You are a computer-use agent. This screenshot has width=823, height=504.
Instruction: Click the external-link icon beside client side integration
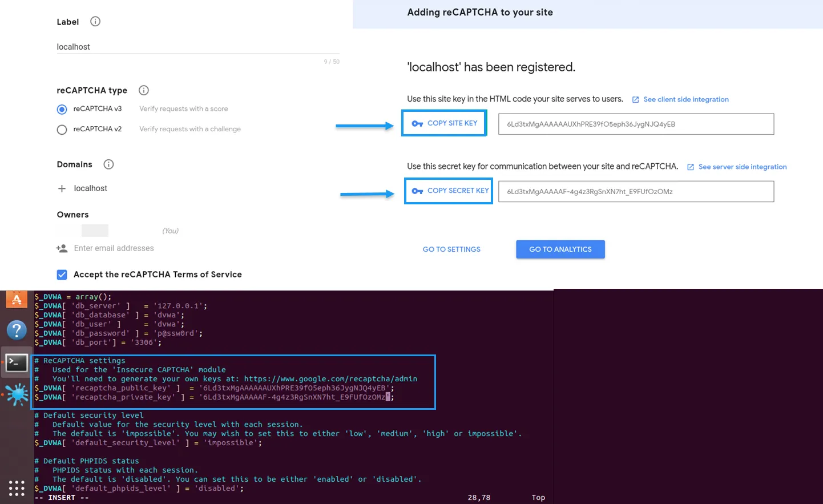pyautogui.click(x=635, y=99)
